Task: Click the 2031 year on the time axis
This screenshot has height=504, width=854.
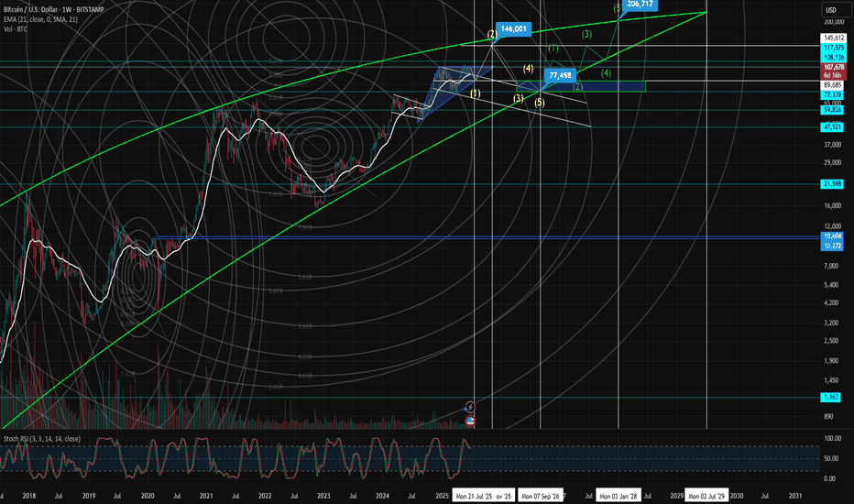Action: [x=795, y=497]
